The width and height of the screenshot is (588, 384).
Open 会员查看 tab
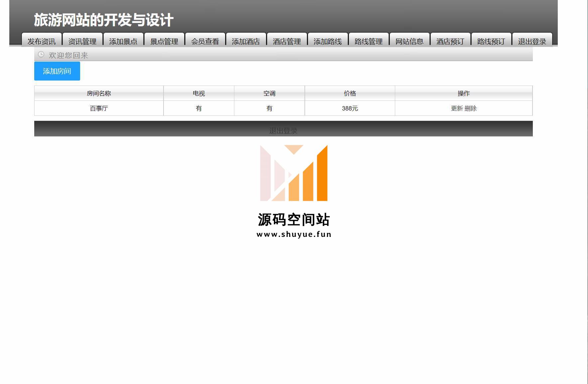pyautogui.click(x=205, y=40)
